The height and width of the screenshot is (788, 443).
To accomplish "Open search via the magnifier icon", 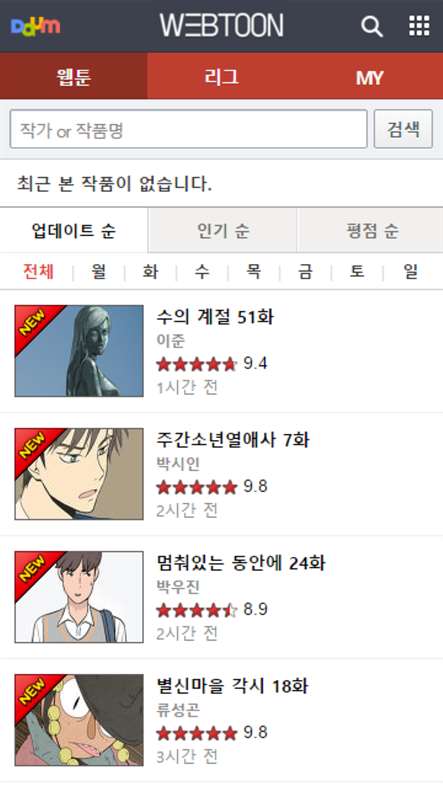I will point(372,26).
